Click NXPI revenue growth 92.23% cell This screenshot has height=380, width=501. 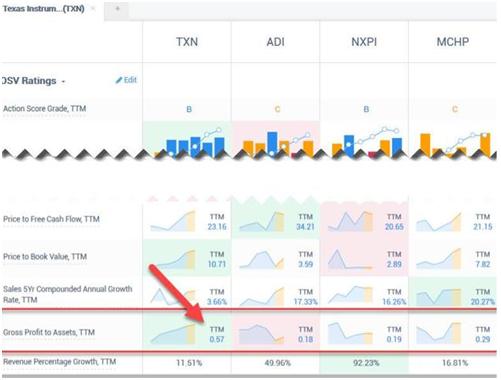(x=366, y=363)
